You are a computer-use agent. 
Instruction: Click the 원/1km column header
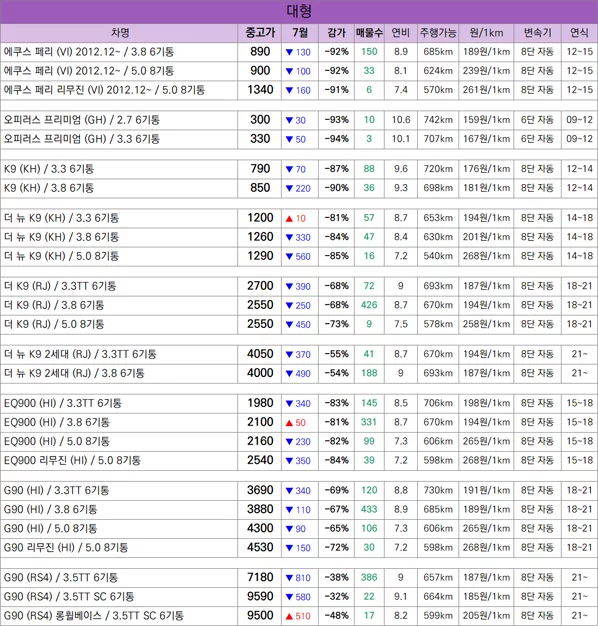tap(486, 33)
